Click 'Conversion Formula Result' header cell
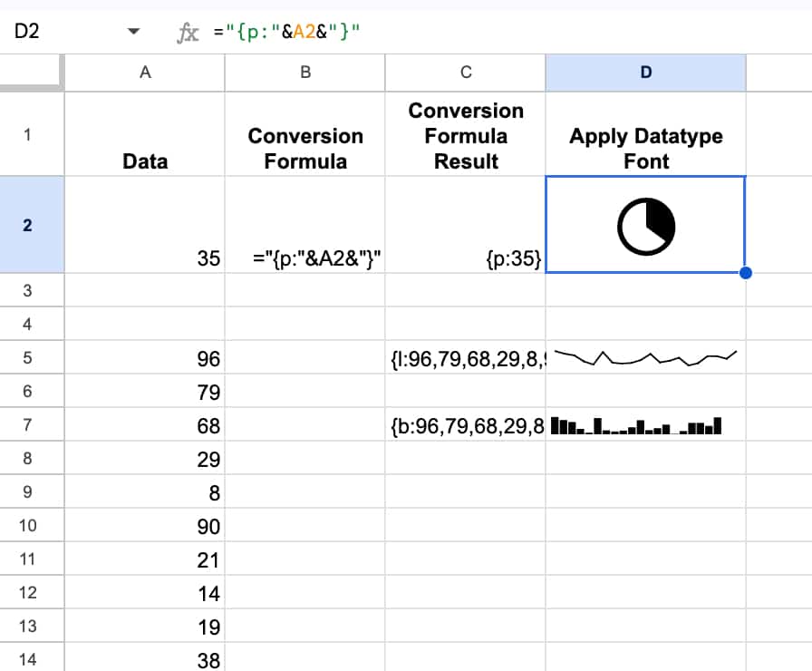812x671 pixels. tap(466, 134)
